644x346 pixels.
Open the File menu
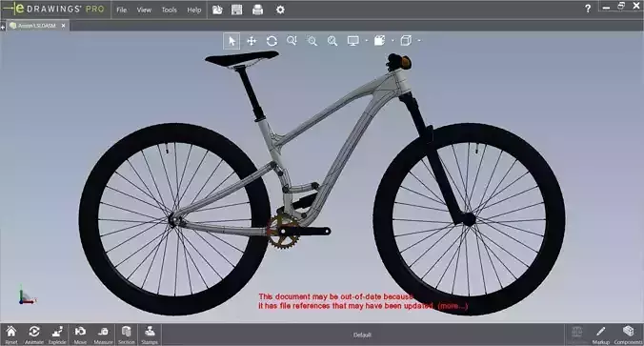click(122, 10)
